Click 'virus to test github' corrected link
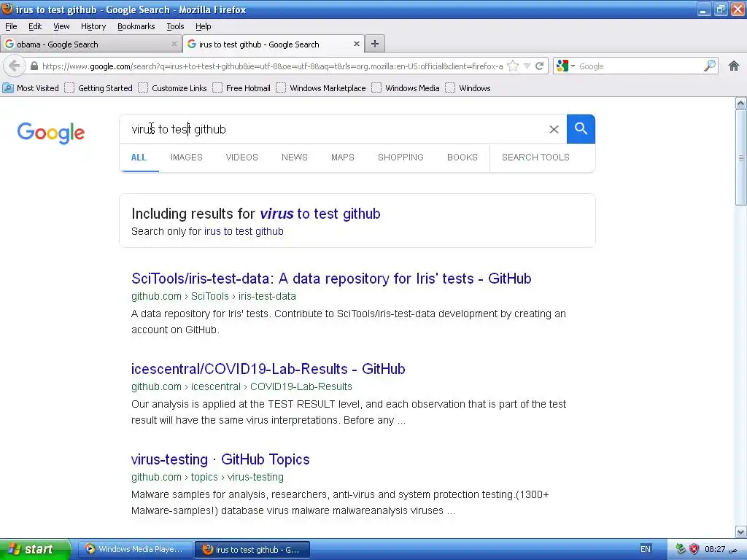The width and height of the screenshot is (747, 560). 320,214
